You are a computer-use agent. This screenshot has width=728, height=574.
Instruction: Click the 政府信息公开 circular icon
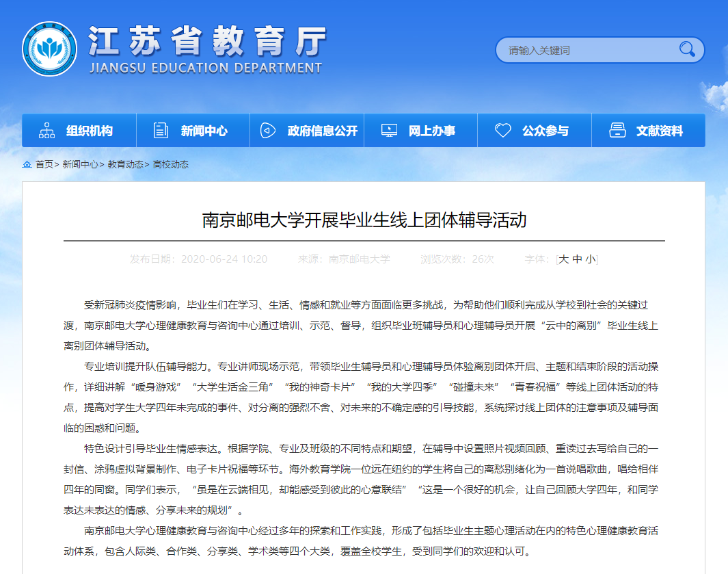pyautogui.click(x=267, y=131)
